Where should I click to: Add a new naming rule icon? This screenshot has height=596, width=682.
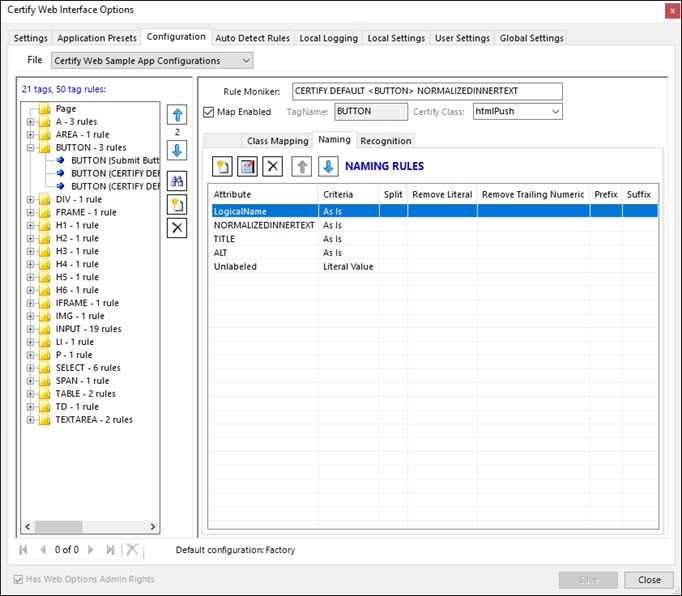coord(222,167)
